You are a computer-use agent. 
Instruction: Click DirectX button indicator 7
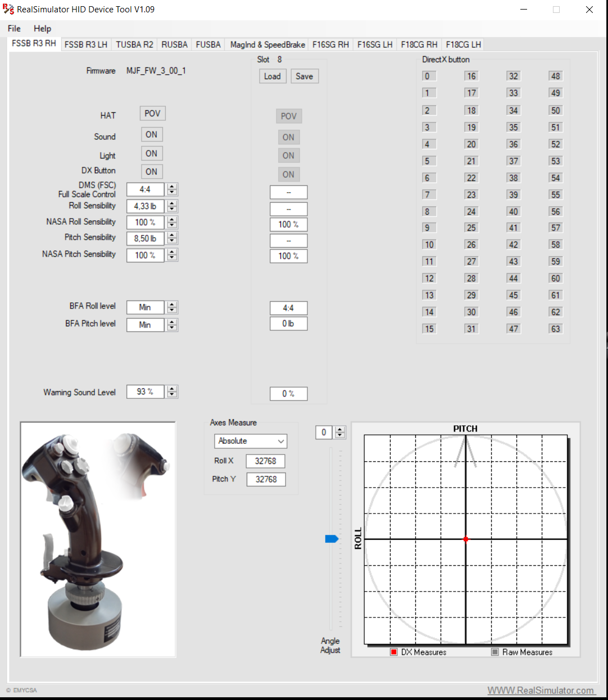tap(429, 194)
